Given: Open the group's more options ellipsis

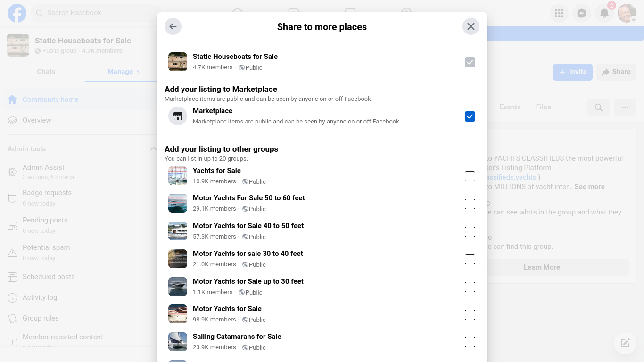Looking at the screenshot, I should [x=625, y=107].
